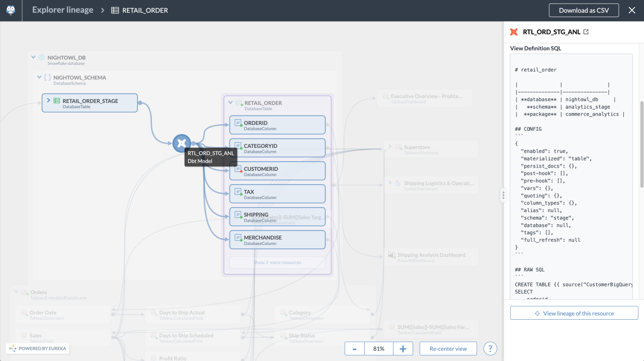Go back to Explorer lineage breadcrumb
The width and height of the screenshot is (644, 361).
pyautogui.click(x=63, y=10)
